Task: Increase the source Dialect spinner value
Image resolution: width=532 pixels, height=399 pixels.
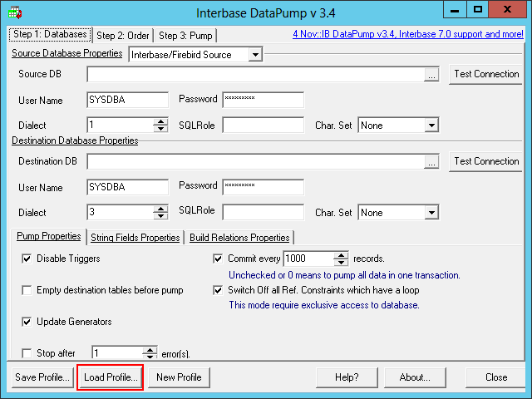Action: pyautogui.click(x=161, y=121)
